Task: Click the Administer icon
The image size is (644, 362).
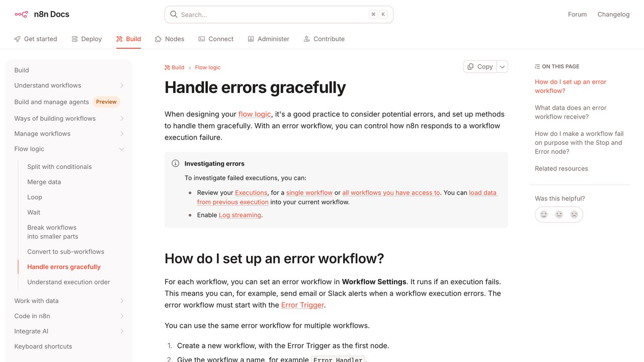Action: tap(251, 39)
